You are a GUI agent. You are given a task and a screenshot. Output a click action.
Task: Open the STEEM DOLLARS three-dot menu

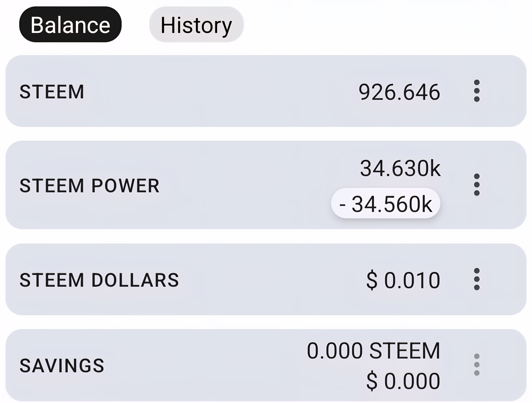477,279
